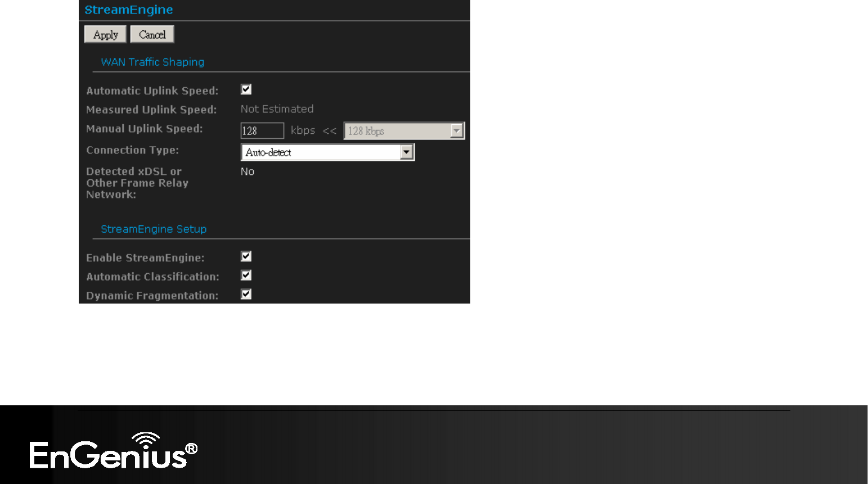Viewport: 868px width, 484px height.
Task: Open the Connection Type Auto-detect dropdown
Action: point(328,152)
